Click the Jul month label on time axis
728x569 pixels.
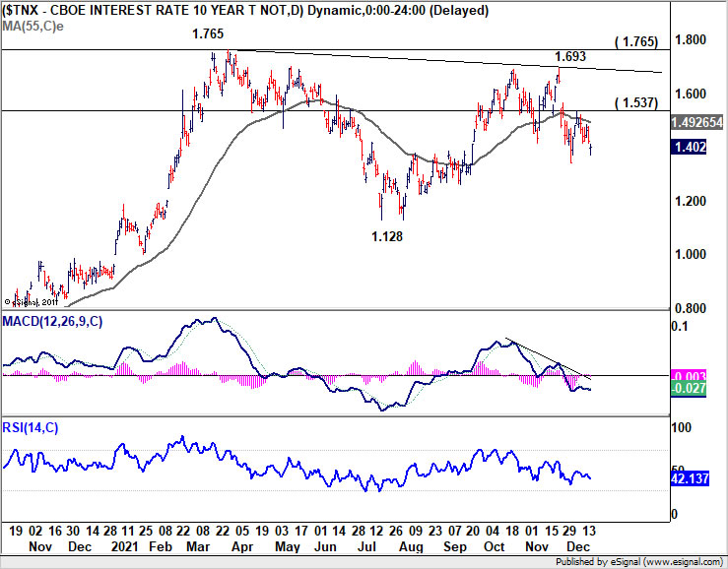pos(366,546)
